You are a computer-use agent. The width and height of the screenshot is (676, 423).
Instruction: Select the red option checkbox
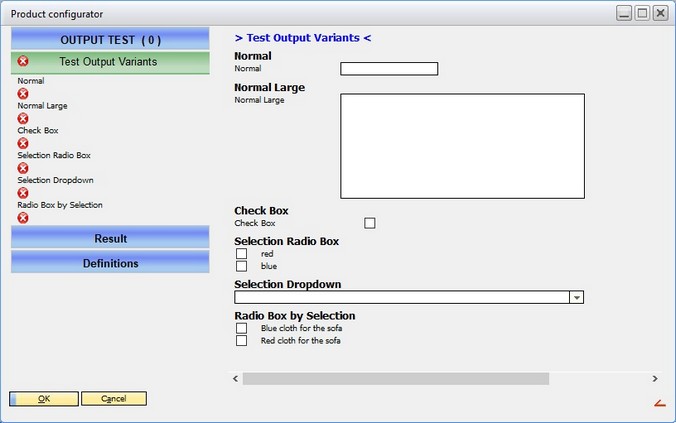(x=241, y=254)
